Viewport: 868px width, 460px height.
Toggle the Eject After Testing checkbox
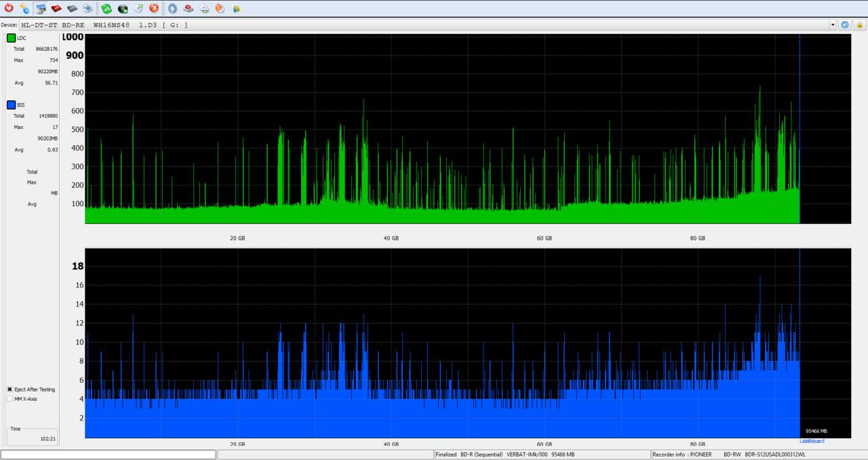pyautogui.click(x=9, y=389)
